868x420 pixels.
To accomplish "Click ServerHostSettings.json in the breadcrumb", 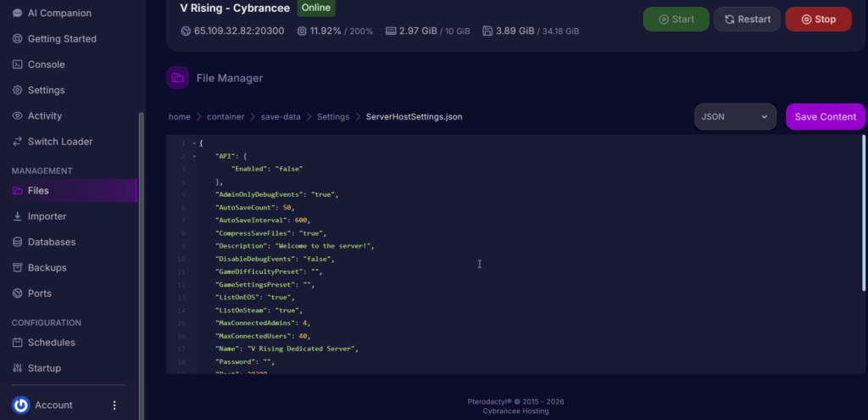I will (414, 117).
